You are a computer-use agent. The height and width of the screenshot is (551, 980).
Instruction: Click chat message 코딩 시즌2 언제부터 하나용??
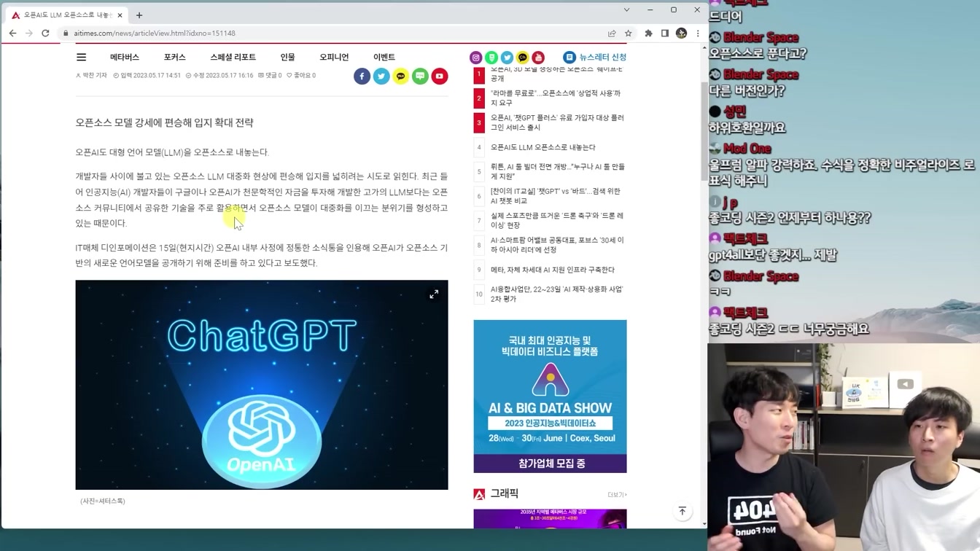pyautogui.click(x=790, y=218)
